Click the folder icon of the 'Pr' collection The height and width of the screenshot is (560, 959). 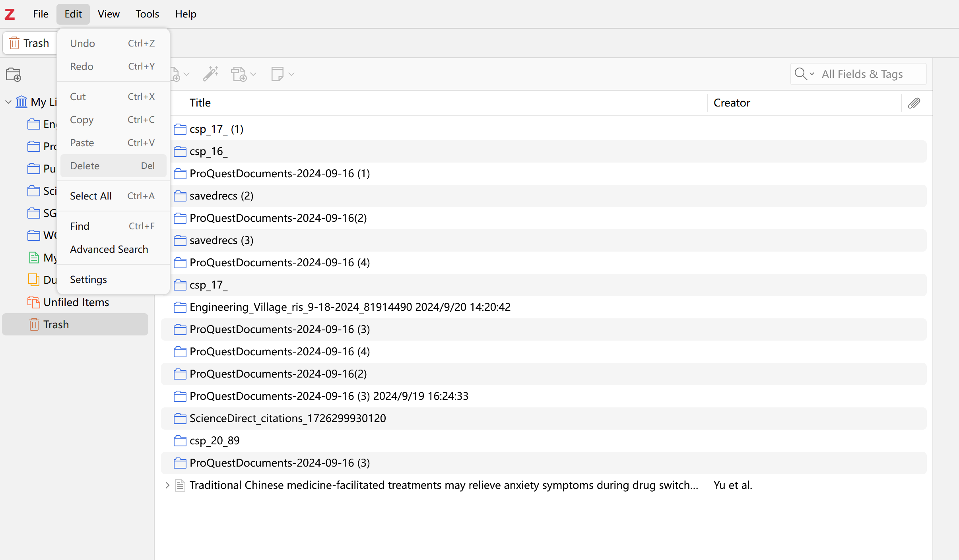[34, 147]
